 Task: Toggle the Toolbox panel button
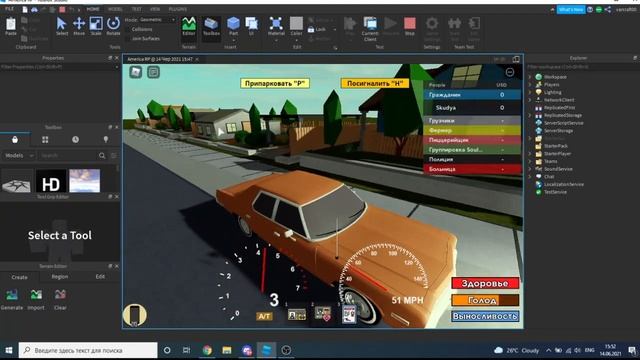(211, 27)
